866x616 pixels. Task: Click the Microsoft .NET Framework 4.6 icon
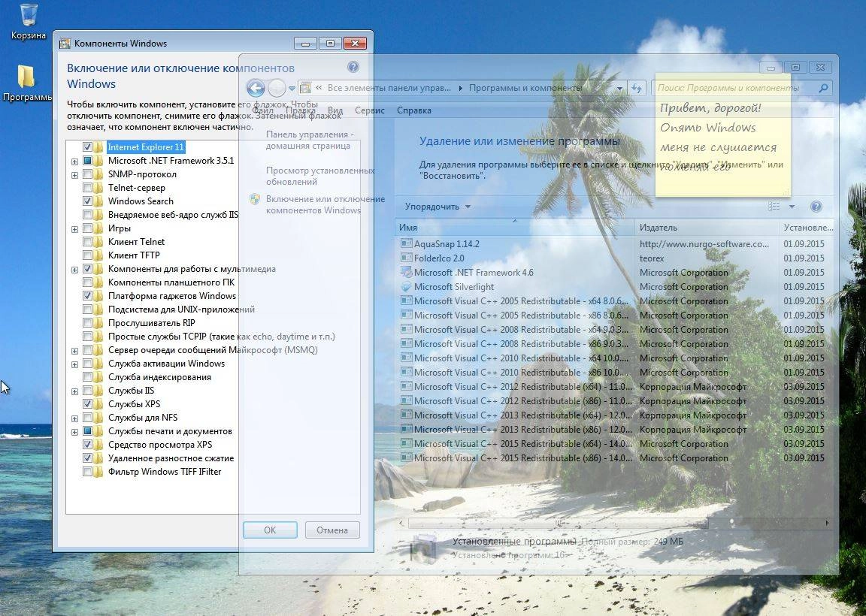(x=407, y=272)
